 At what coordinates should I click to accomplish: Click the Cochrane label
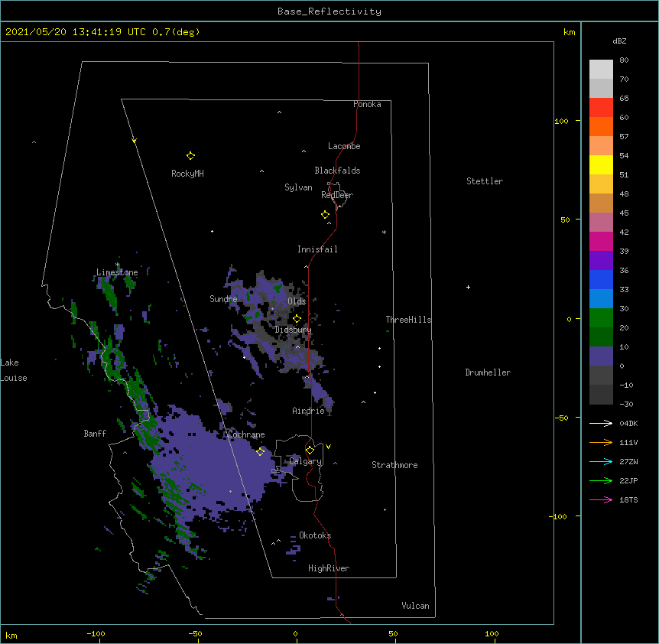pyautogui.click(x=246, y=434)
